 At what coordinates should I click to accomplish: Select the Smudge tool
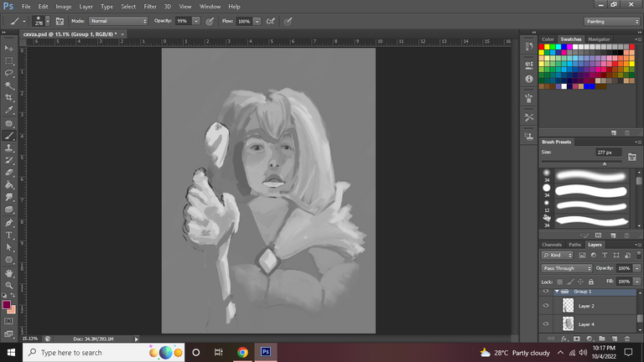(x=8, y=198)
